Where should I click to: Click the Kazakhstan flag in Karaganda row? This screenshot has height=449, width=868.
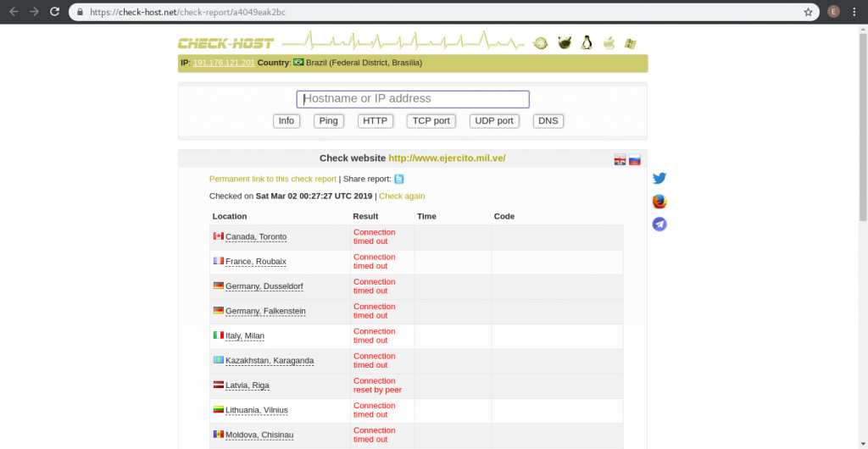click(x=219, y=359)
